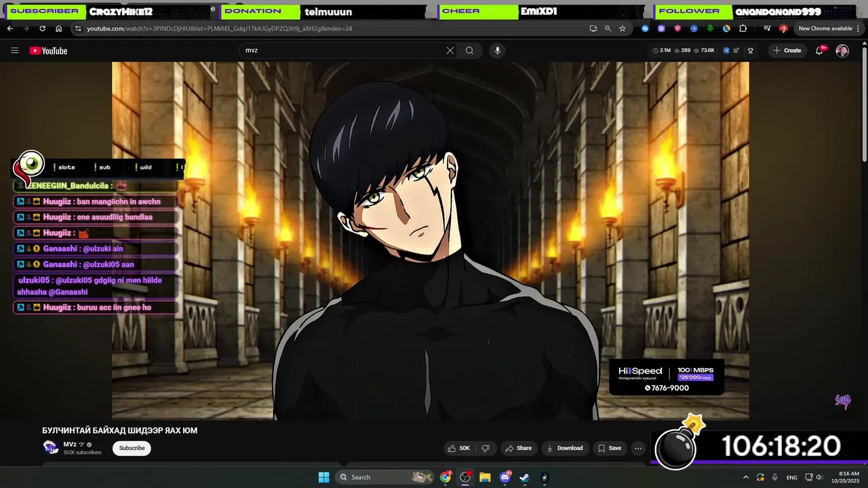This screenshot has width=868, height=488.
Task: Click the video player area
Action: [x=430, y=241]
